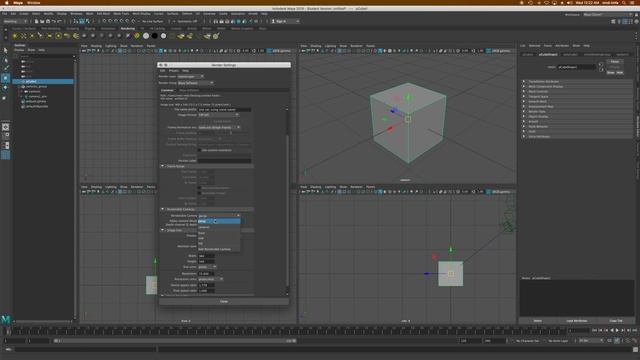640x360 pixels.
Task: Collapse the Renderable Cameras section
Action: [x=162, y=209]
